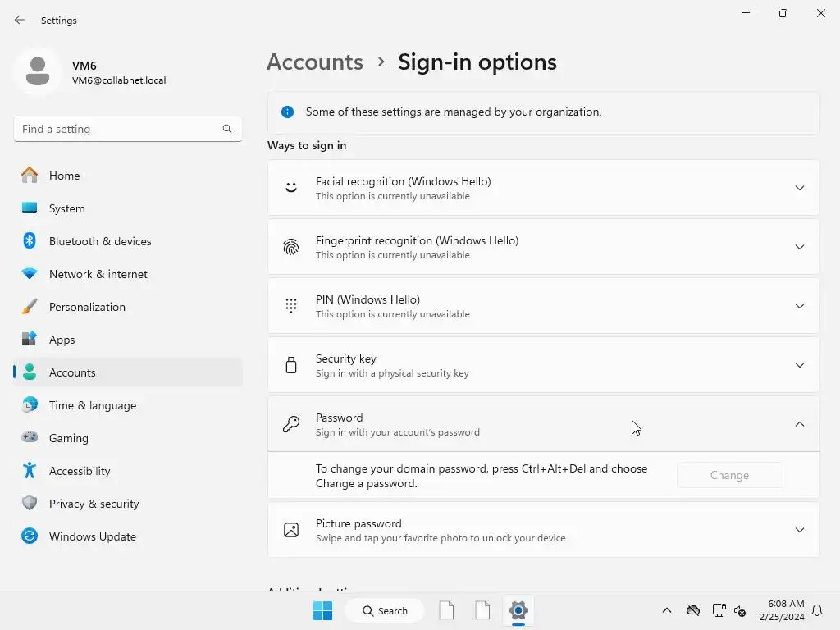
Task: Open Personalization settings page
Action: 128,307
